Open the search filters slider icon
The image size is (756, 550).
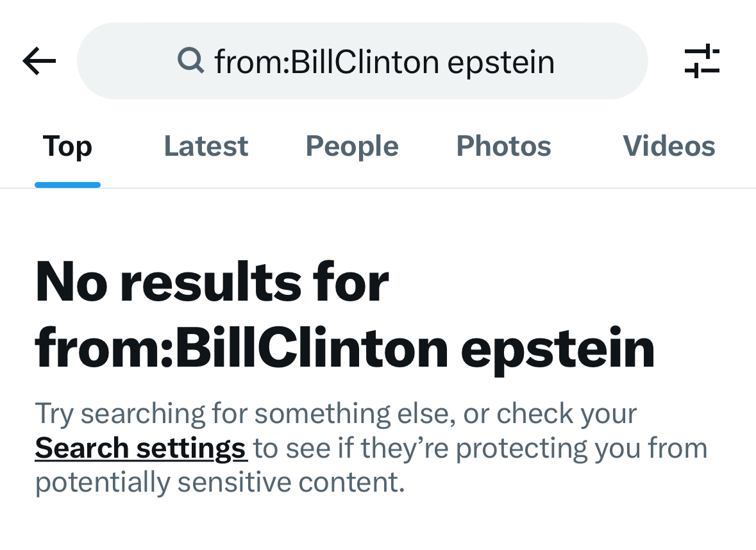coord(702,61)
